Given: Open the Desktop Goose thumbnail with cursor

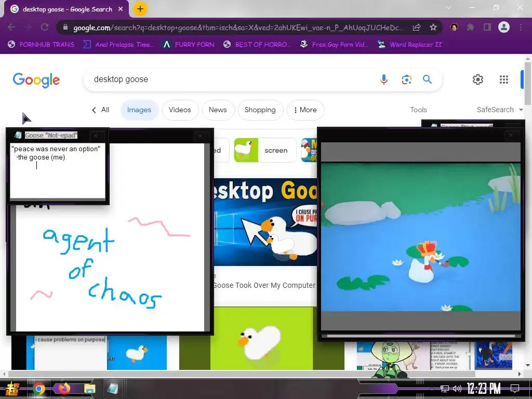Looking at the screenshot, I should [265, 222].
